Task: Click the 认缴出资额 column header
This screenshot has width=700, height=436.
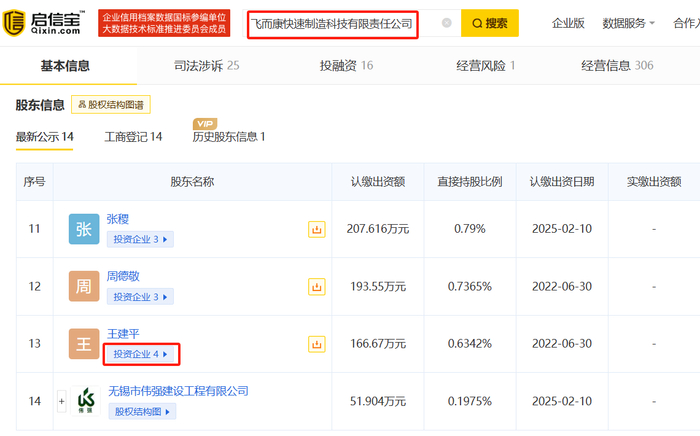Action: click(x=378, y=182)
